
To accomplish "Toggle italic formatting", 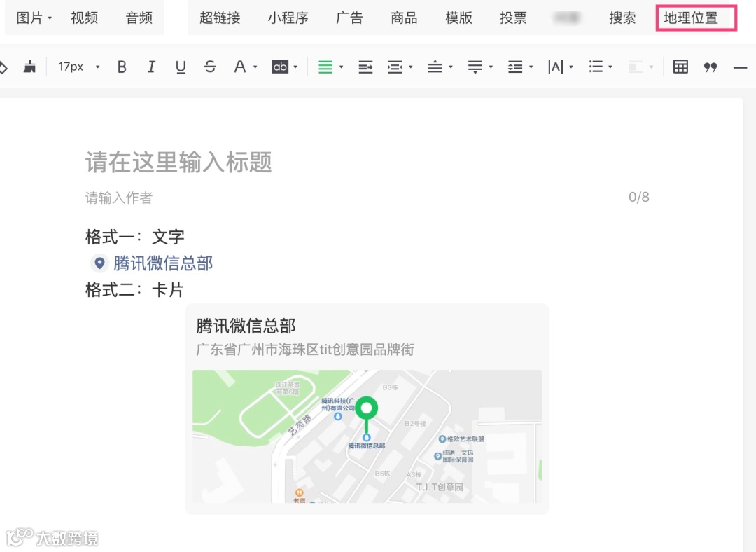I will click(151, 67).
